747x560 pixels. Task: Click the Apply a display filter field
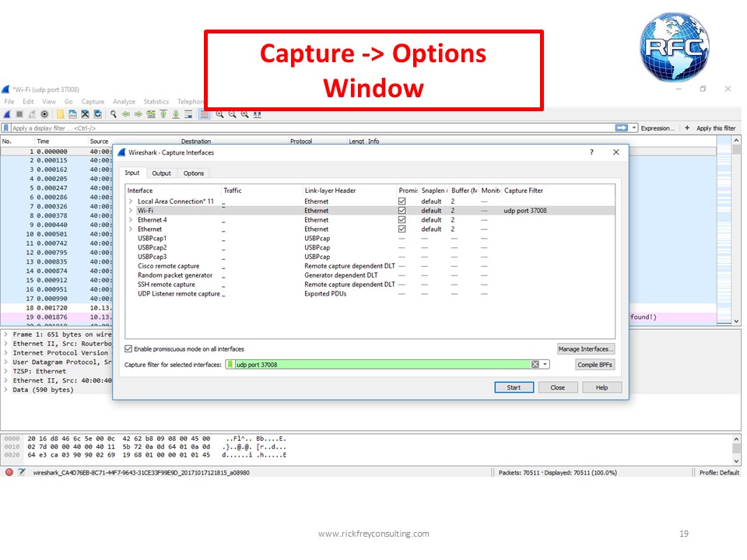[x=311, y=128]
